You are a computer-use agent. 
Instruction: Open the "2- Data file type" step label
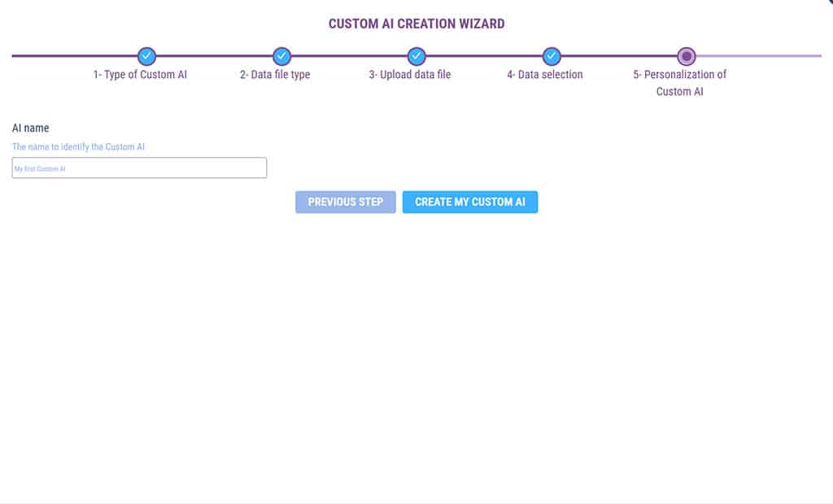click(275, 75)
